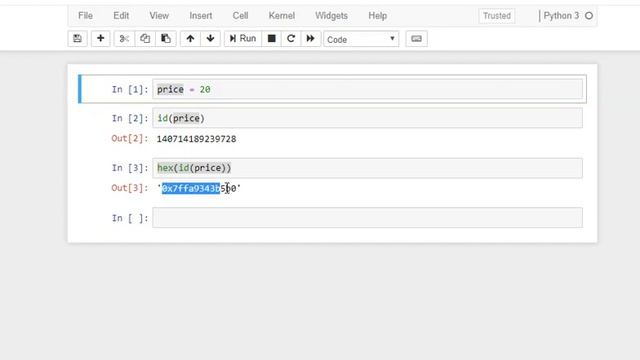Move selected cell down with the arrow
Screen dimensions: 640x360
(210, 39)
